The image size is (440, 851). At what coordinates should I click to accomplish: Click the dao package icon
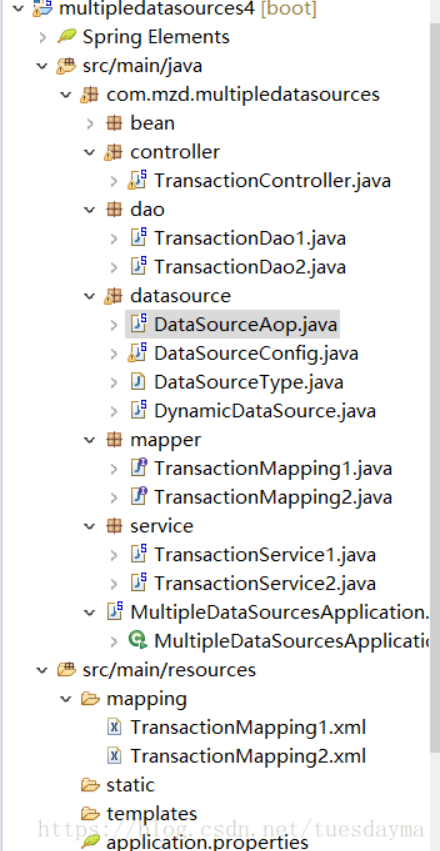[x=114, y=209]
